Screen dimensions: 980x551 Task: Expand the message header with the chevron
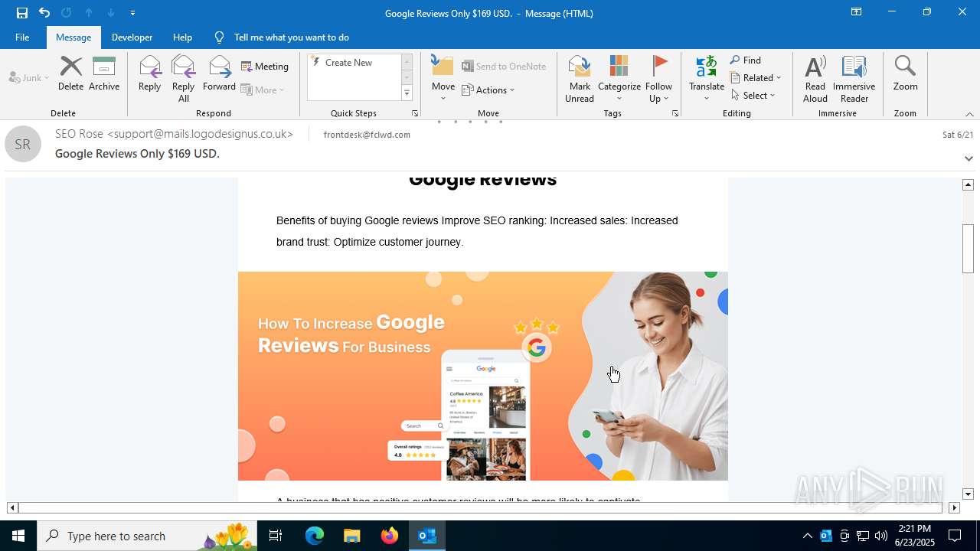click(x=969, y=158)
